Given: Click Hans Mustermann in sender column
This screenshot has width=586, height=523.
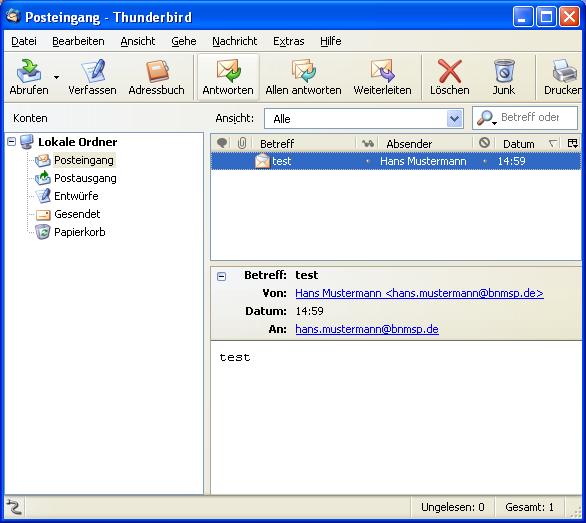Looking at the screenshot, I should click(x=423, y=161).
